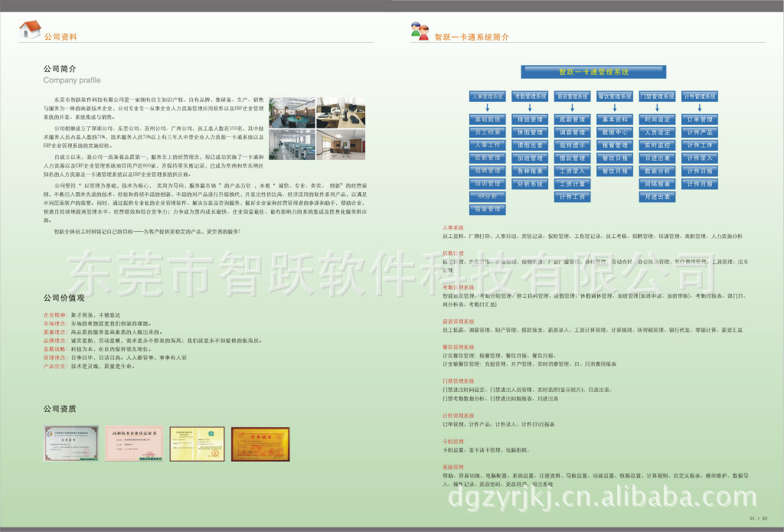Open the golden 荣誉证书 plaque image
Viewport: 784px width, 532px height.
point(261,443)
